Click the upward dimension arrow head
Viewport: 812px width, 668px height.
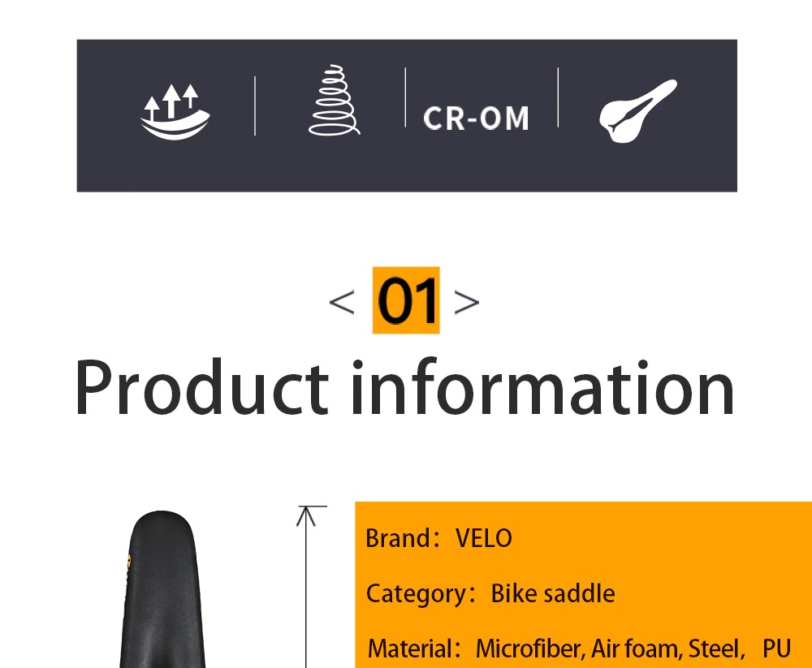tap(306, 515)
